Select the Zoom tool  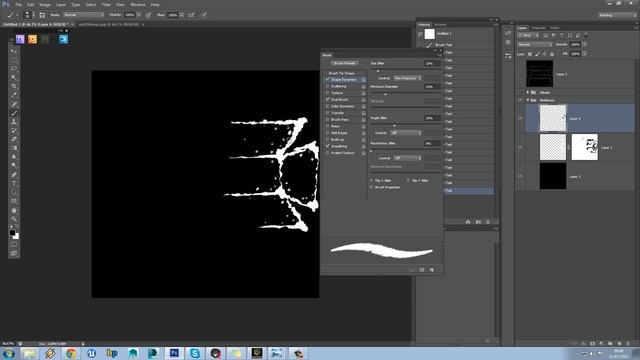14,219
